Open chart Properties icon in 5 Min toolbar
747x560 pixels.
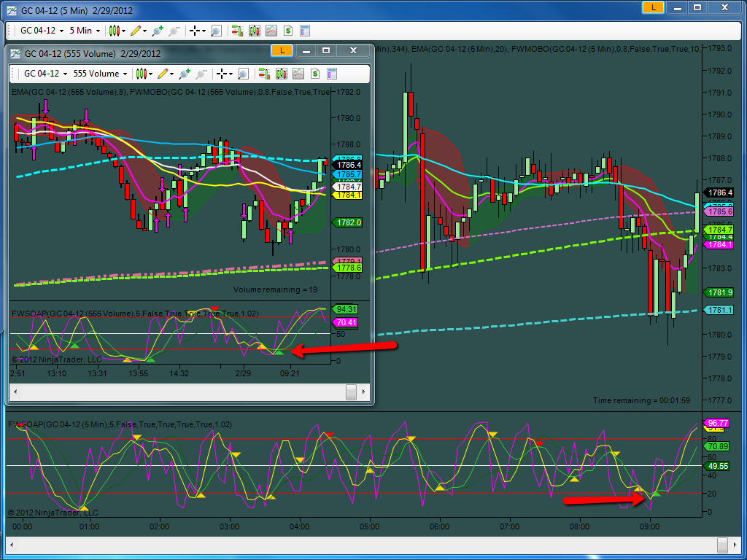tap(305, 31)
